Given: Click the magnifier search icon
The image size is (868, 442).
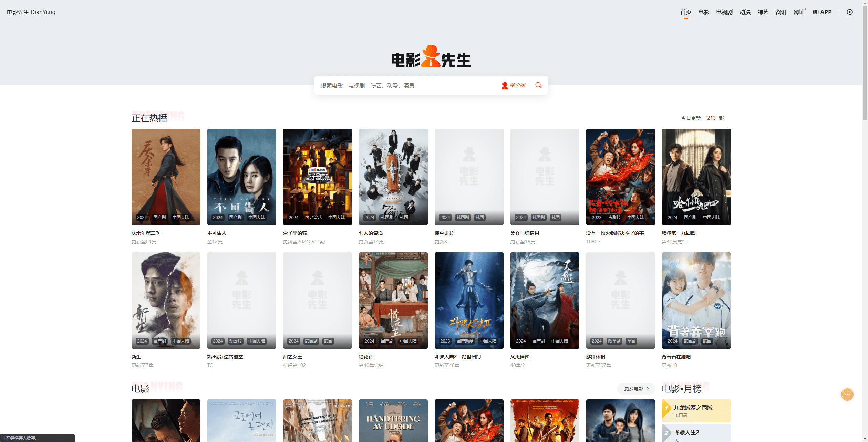Looking at the screenshot, I should [x=538, y=85].
